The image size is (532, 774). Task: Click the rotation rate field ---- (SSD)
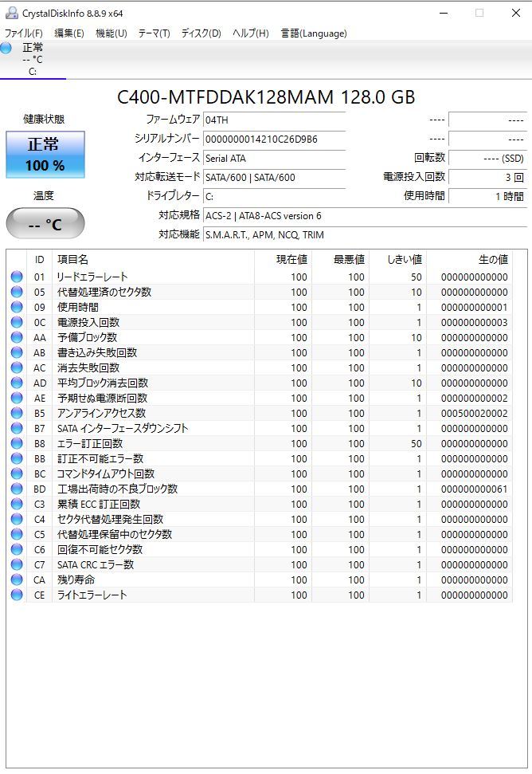tap(487, 159)
